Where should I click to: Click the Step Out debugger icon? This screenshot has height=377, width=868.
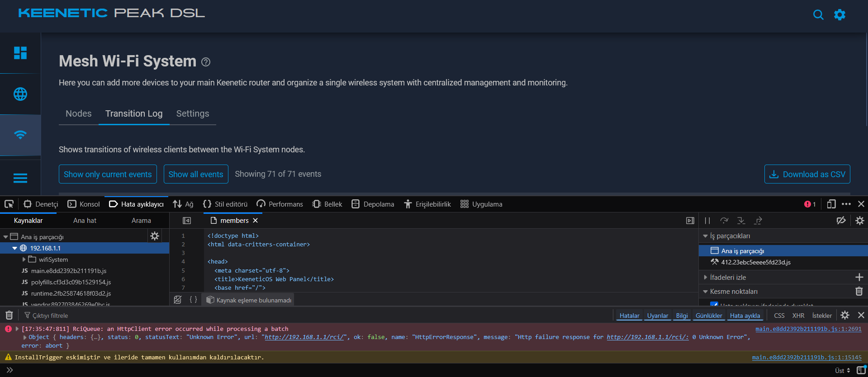pyautogui.click(x=758, y=221)
